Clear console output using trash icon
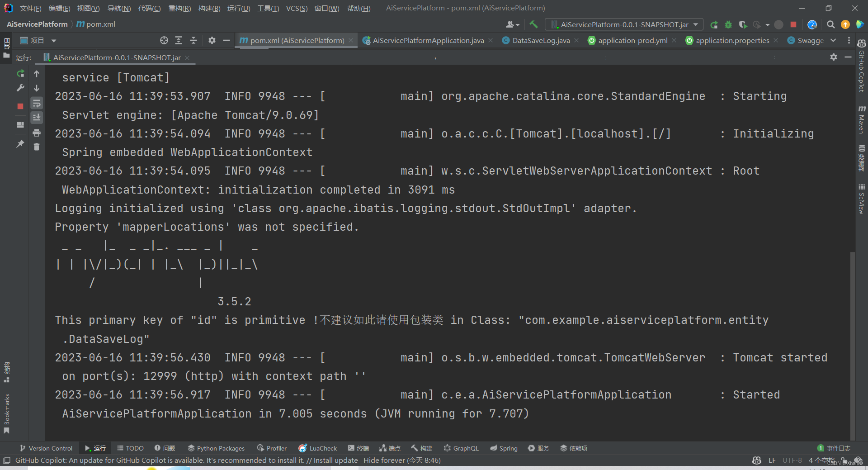Screen dimensions: 868x470 point(37,147)
